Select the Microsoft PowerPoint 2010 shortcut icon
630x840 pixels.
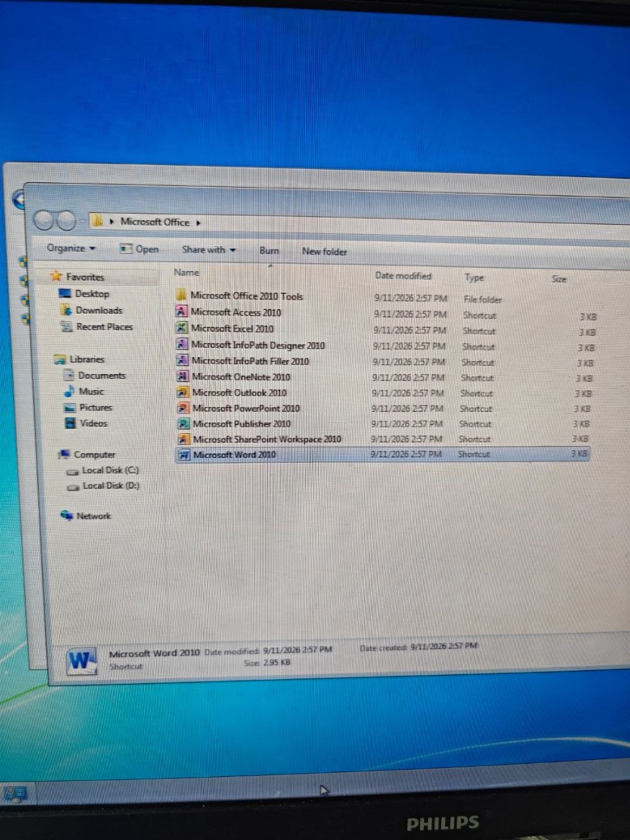(x=184, y=408)
